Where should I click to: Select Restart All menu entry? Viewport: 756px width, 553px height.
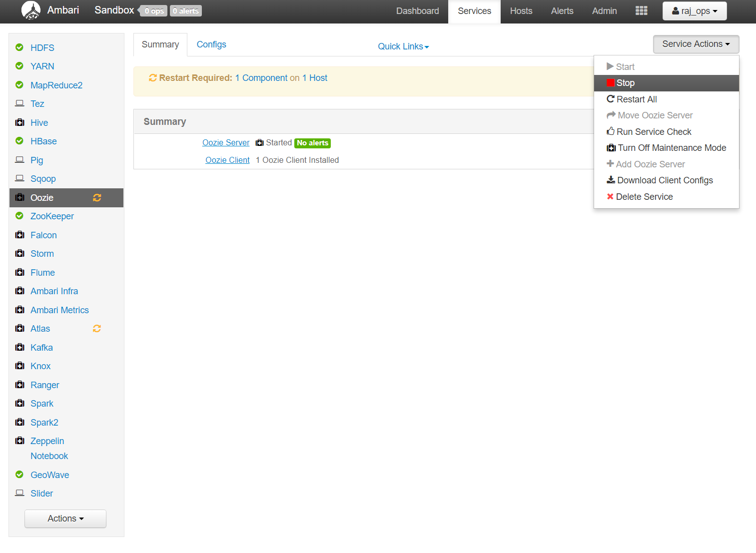667,99
